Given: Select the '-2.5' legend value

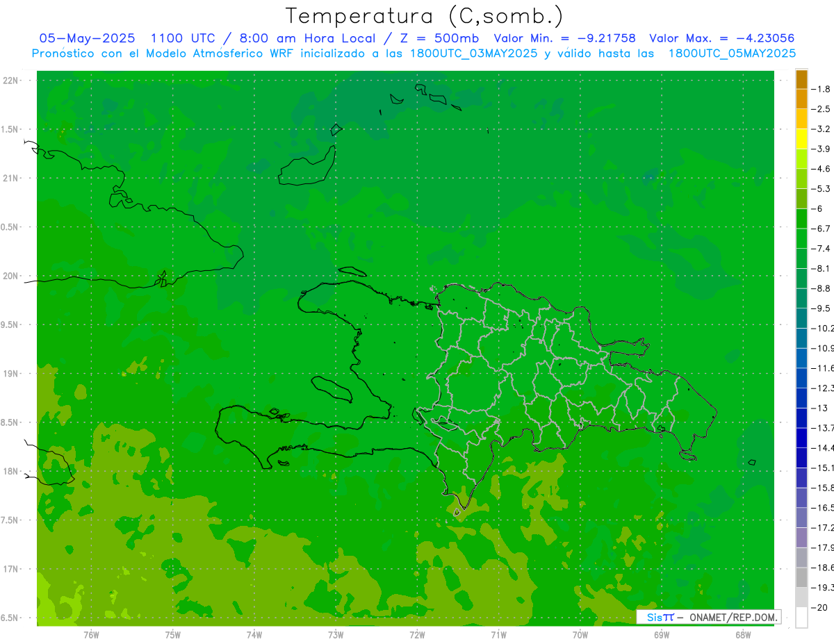Looking at the screenshot, I should tap(820, 109).
